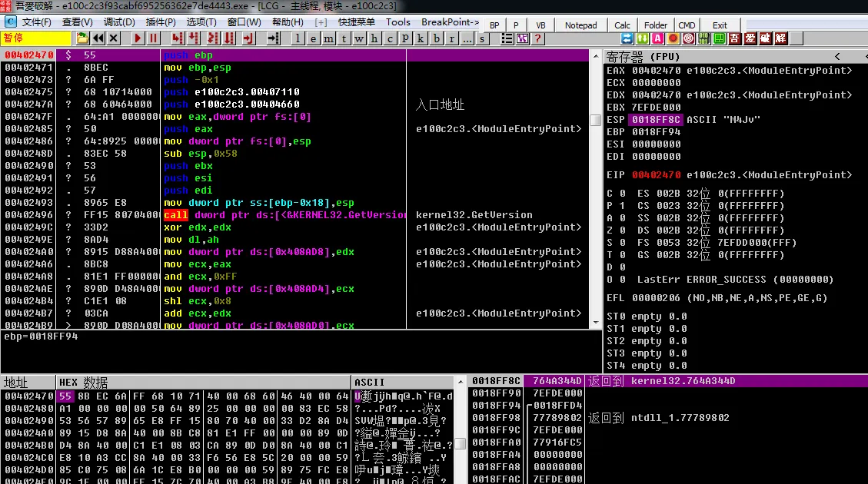The height and width of the screenshot is (484, 868).
Task: Open the 插件(P) menu
Action: pyautogui.click(x=161, y=22)
